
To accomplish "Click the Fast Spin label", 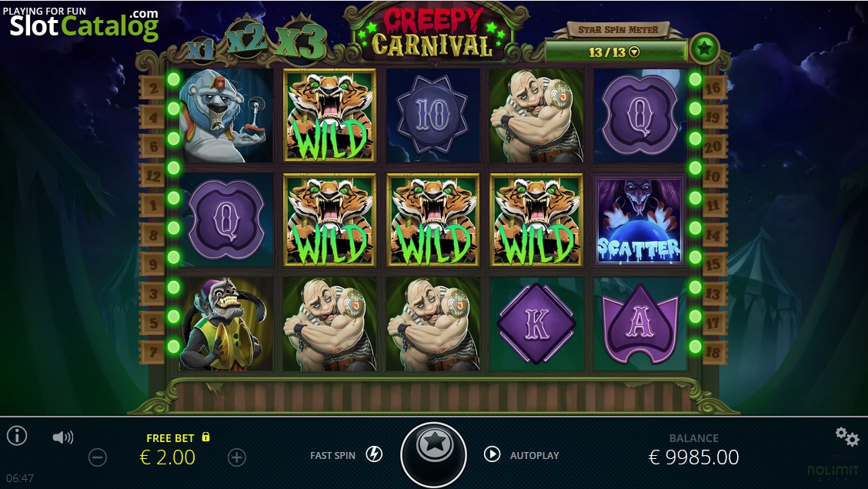I will pos(332,455).
